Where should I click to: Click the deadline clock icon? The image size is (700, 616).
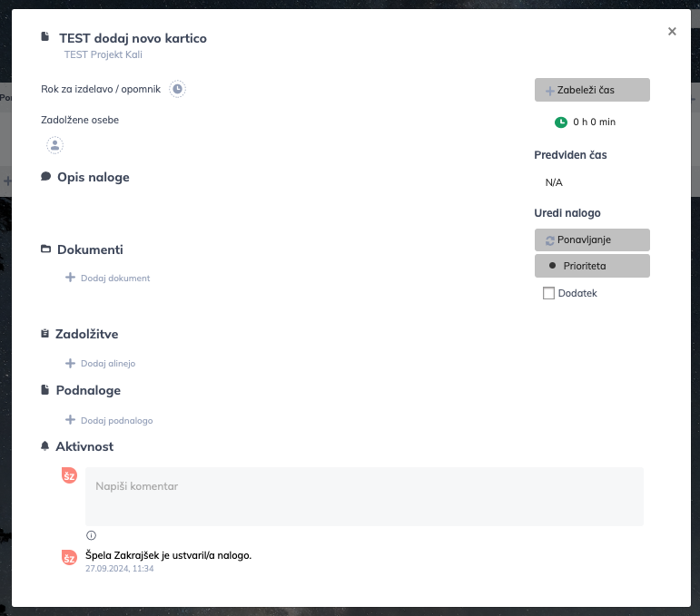[178, 89]
